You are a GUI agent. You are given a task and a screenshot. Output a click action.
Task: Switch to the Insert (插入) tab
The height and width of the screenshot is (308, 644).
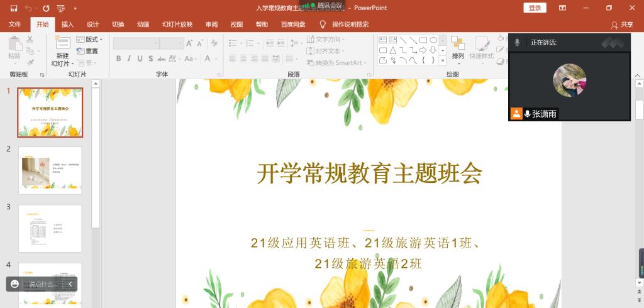[x=67, y=25]
